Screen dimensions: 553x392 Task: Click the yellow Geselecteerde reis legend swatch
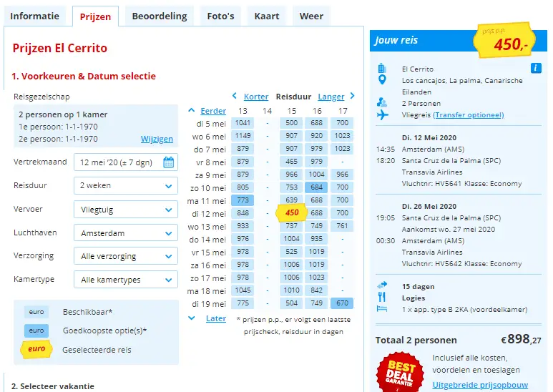pos(36,349)
